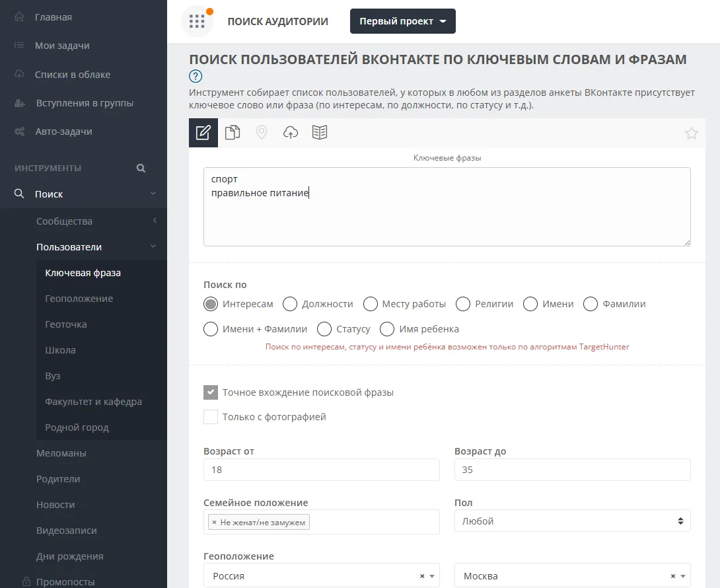Open the Пол dropdown showing Любой

[x=572, y=521]
